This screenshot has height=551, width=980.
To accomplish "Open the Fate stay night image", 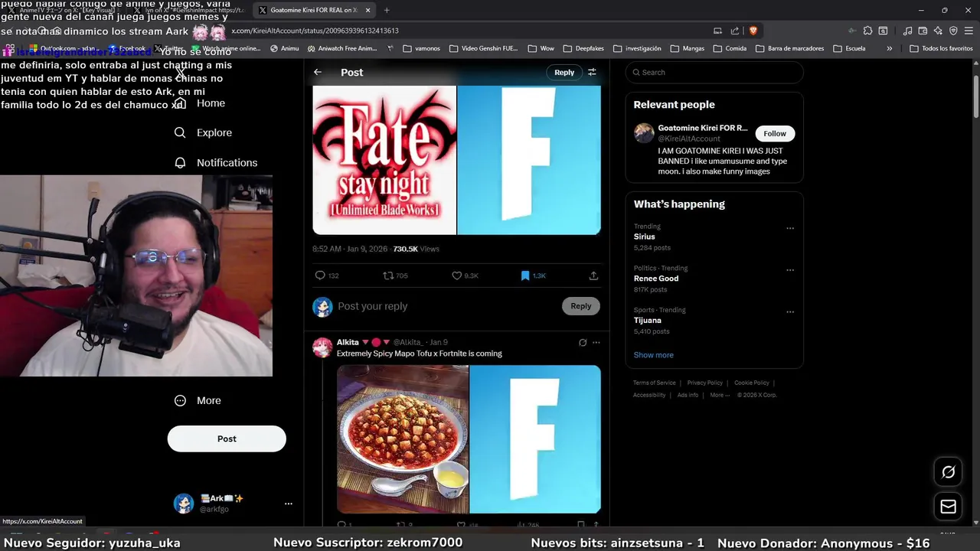I will click(384, 160).
